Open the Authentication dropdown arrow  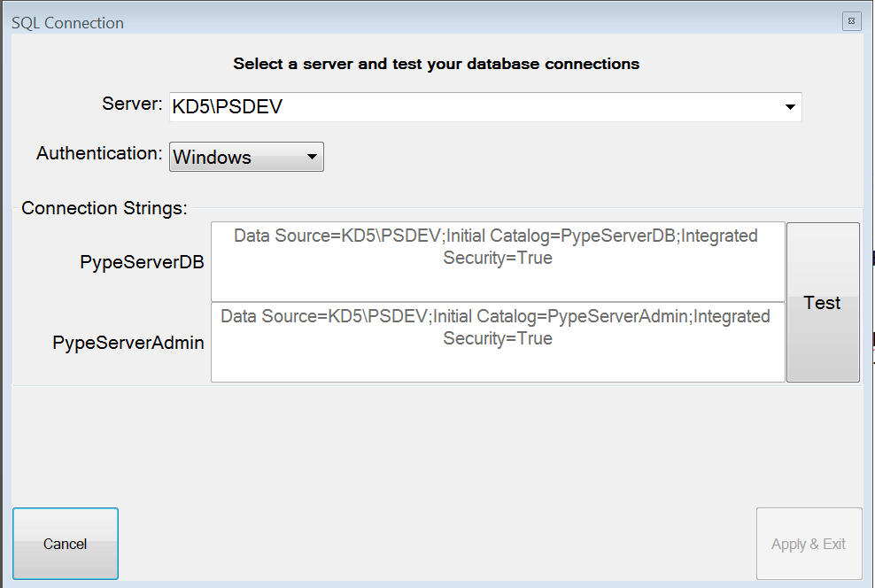point(312,157)
